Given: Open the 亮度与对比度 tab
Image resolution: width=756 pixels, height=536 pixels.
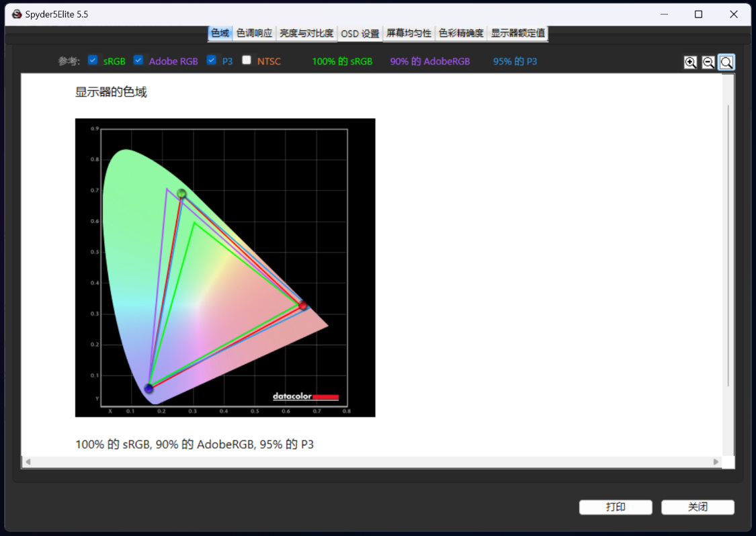Looking at the screenshot, I should [306, 34].
